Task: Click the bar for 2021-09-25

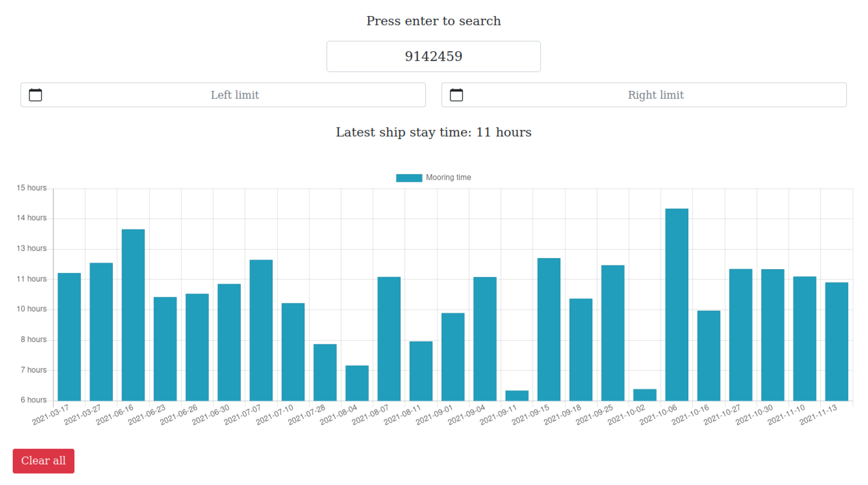Action: click(x=613, y=333)
